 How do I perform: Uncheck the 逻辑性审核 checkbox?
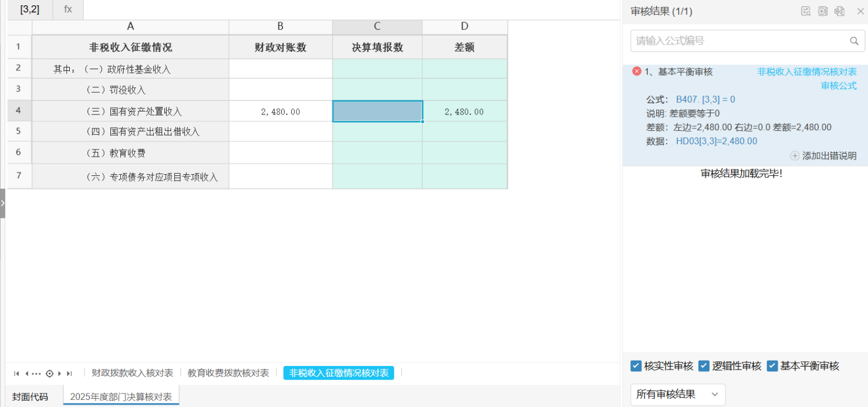pos(704,366)
